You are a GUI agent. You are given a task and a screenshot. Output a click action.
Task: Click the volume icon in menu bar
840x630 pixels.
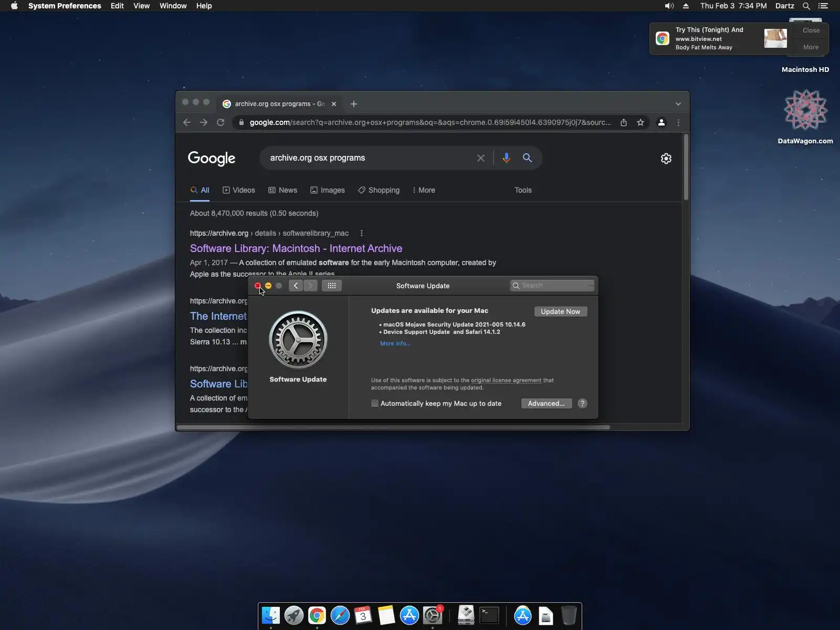tap(669, 6)
